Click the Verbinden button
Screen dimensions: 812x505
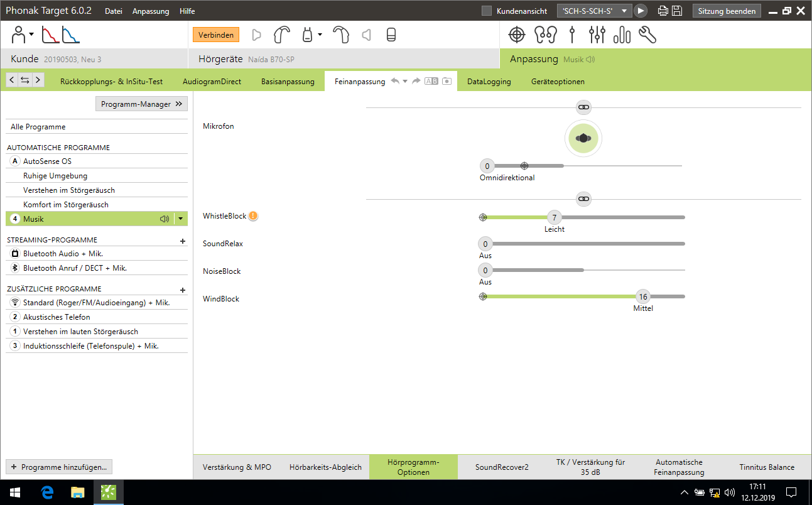click(216, 35)
